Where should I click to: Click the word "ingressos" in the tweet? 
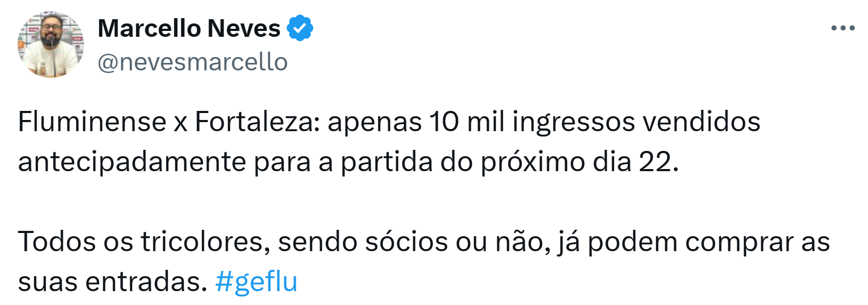pos(574,122)
